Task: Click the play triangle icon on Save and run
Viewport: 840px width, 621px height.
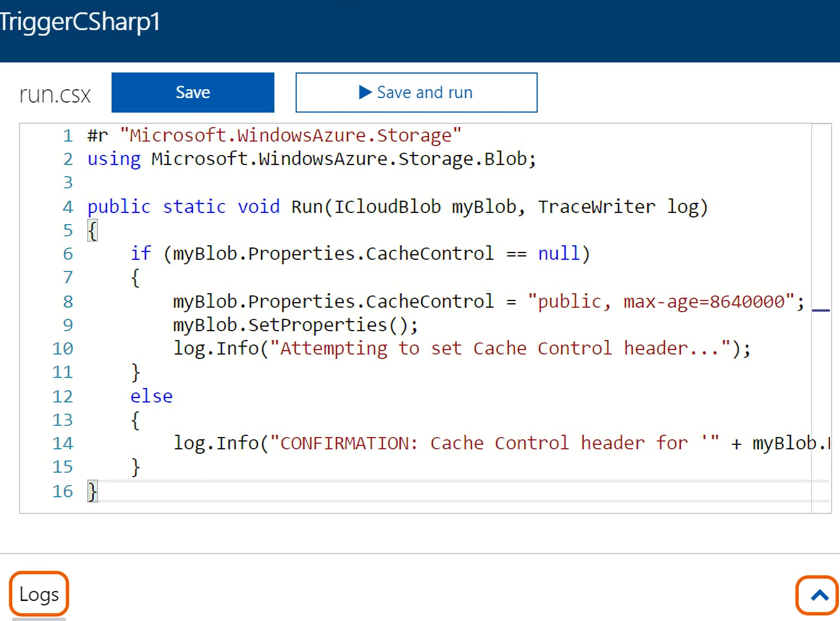Action: [x=365, y=92]
